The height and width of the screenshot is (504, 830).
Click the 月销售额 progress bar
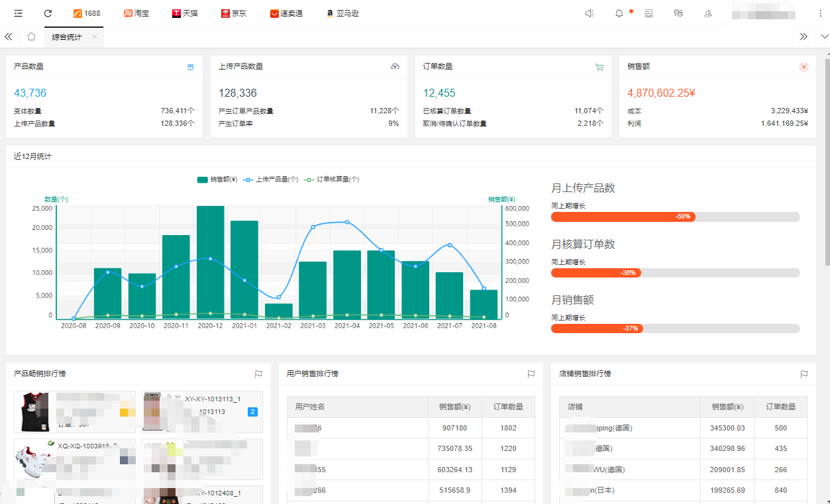(x=675, y=328)
